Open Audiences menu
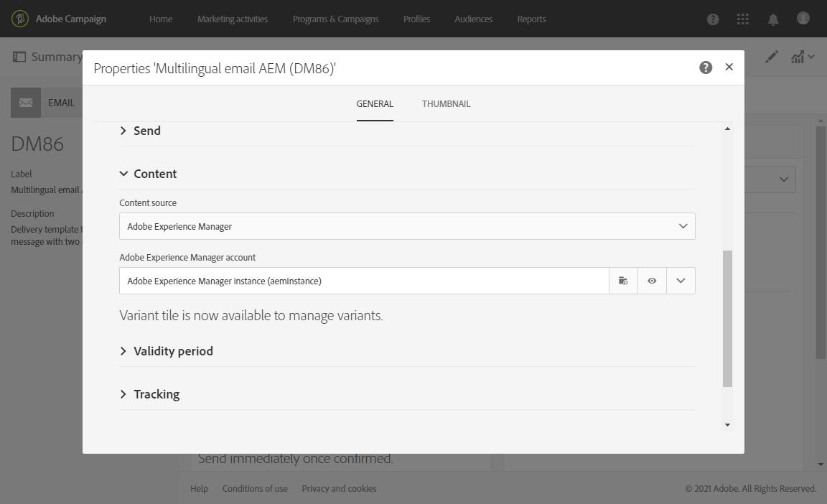Screen dimensions: 827x504 (x=474, y=19)
